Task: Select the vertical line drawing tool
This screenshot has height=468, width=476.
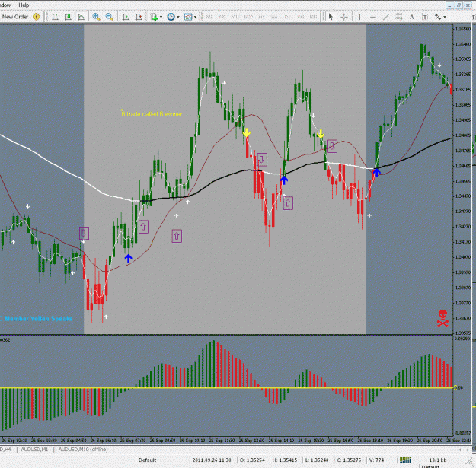Action: [x=359, y=17]
